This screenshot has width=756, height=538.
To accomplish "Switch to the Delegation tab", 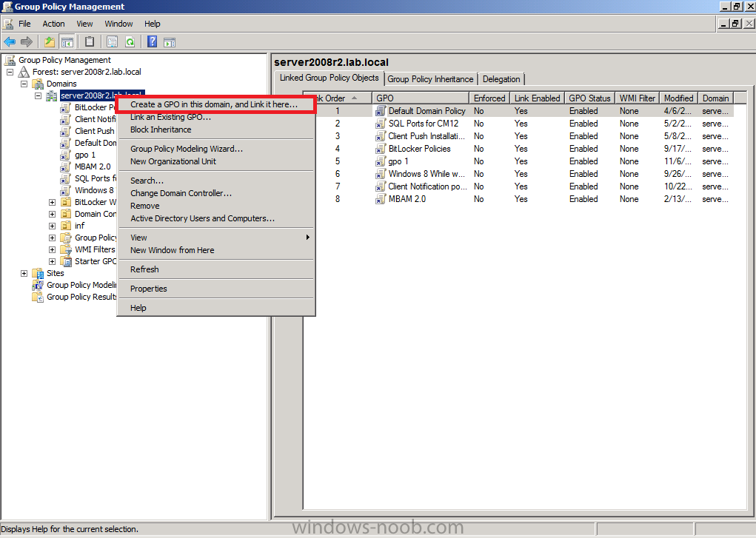I will [501, 79].
